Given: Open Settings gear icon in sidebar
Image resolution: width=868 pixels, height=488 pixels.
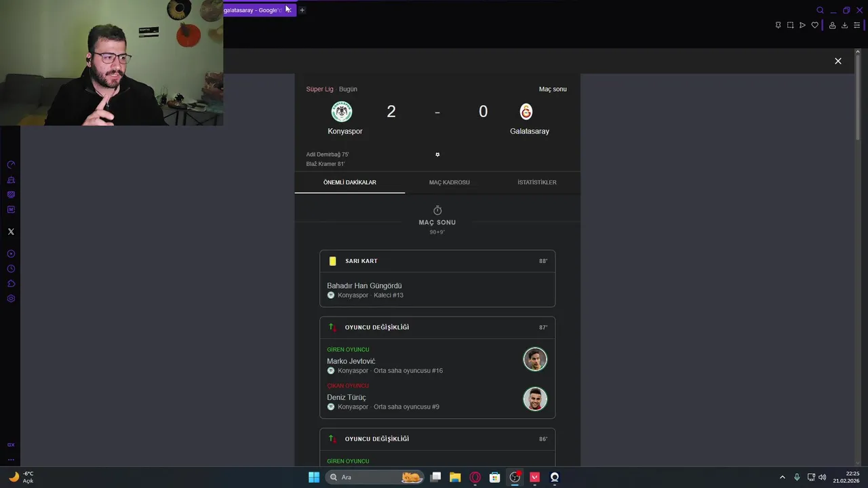Looking at the screenshot, I should [x=11, y=299].
